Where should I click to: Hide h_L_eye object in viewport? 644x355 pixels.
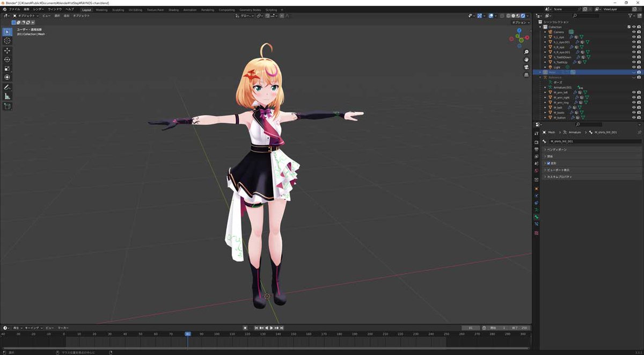(634, 37)
